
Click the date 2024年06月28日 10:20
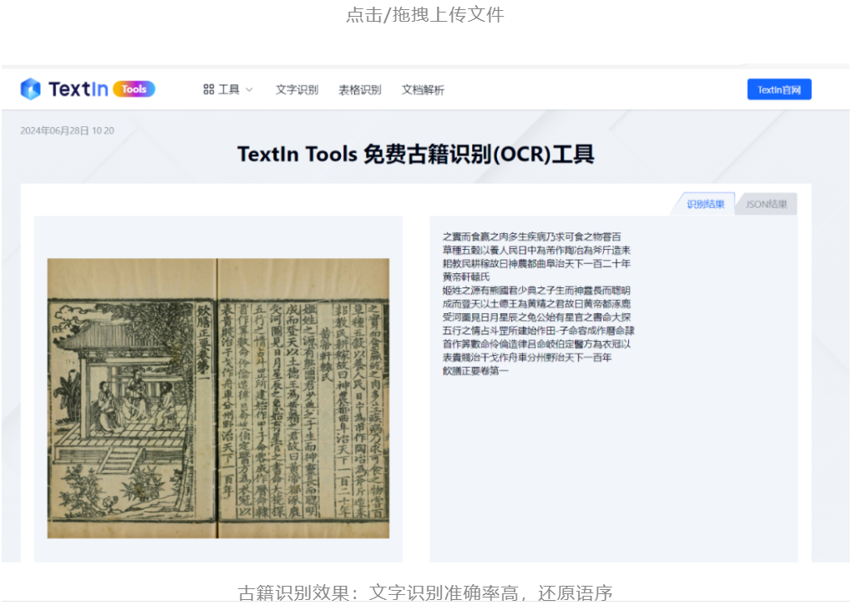pos(67,130)
